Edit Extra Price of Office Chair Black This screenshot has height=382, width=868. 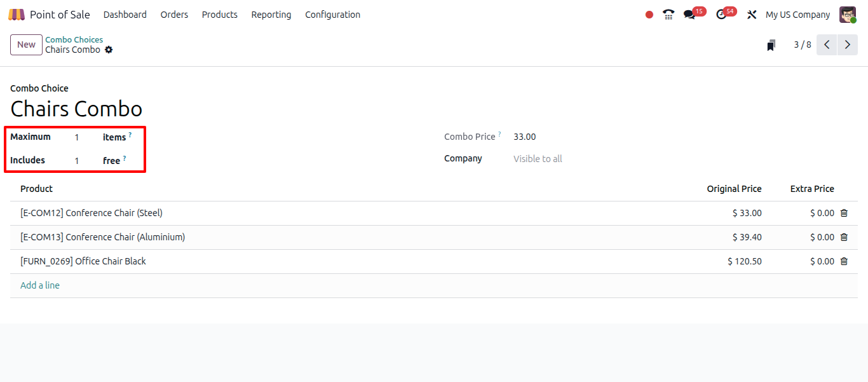pyautogui.click(x=822, y=261)
